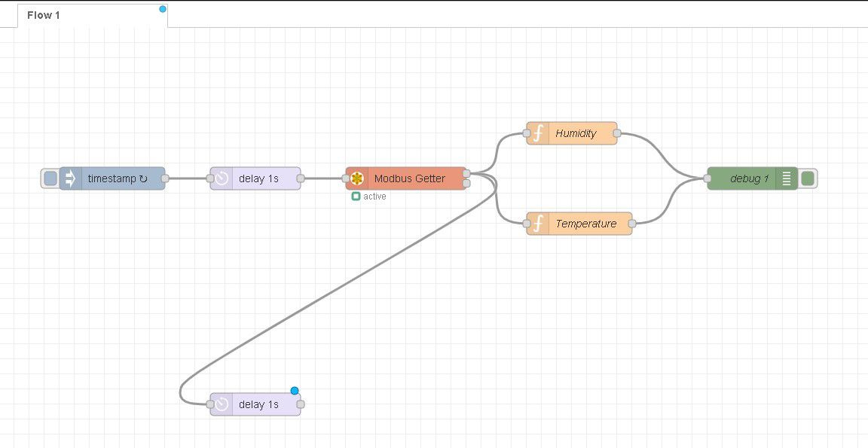This screenshot has height=448, width=868.
Task: Click the Modbus Getter lower output port
Action: [x=466, y=183]
